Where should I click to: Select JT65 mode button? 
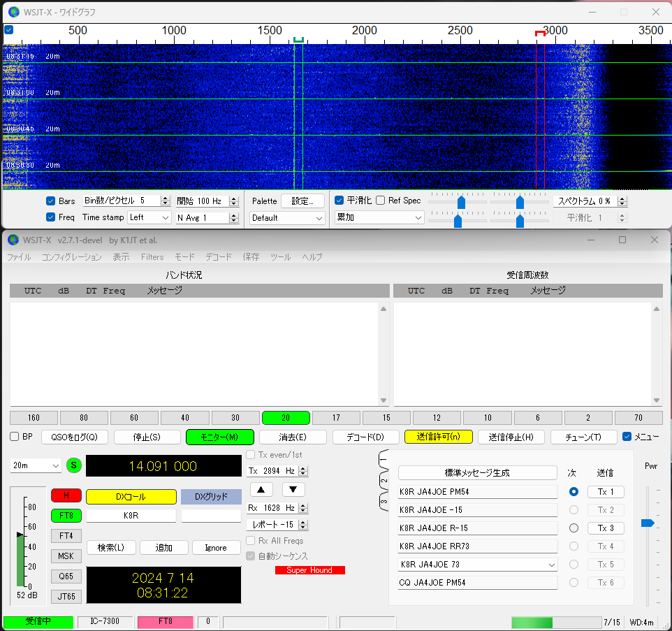coord(66,596)
